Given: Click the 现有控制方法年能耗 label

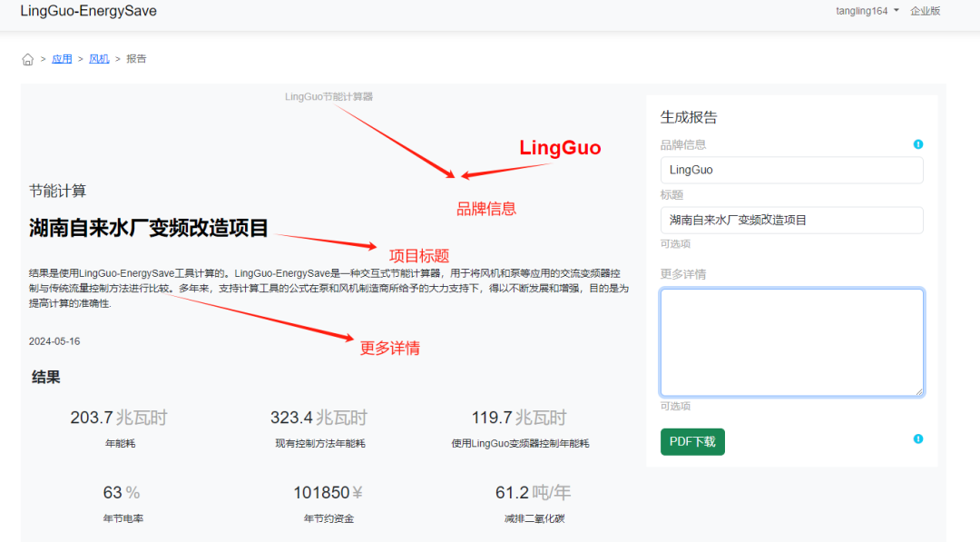Looking at the screenshot, I should pos(320,443).
